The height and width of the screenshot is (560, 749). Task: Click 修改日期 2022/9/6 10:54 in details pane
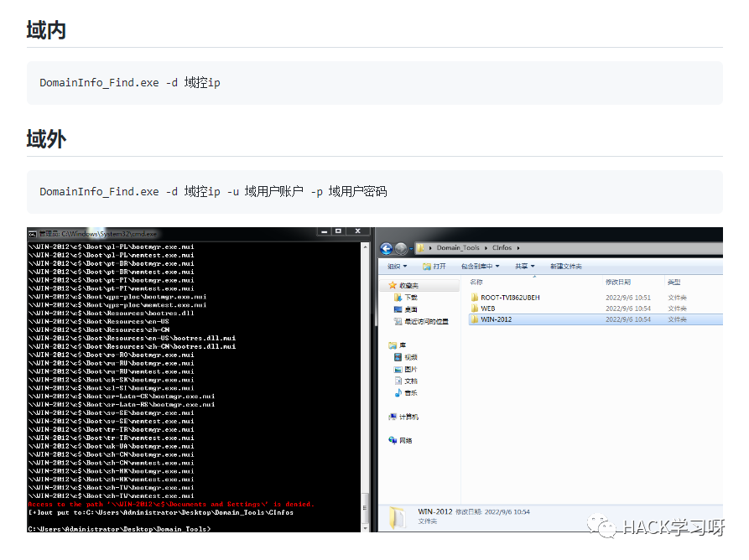(492, 511)
